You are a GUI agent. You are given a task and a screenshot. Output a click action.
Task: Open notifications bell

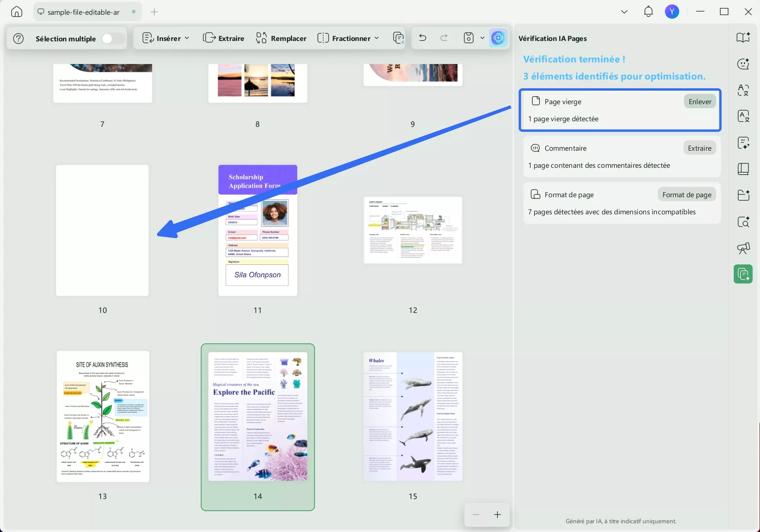648,12
